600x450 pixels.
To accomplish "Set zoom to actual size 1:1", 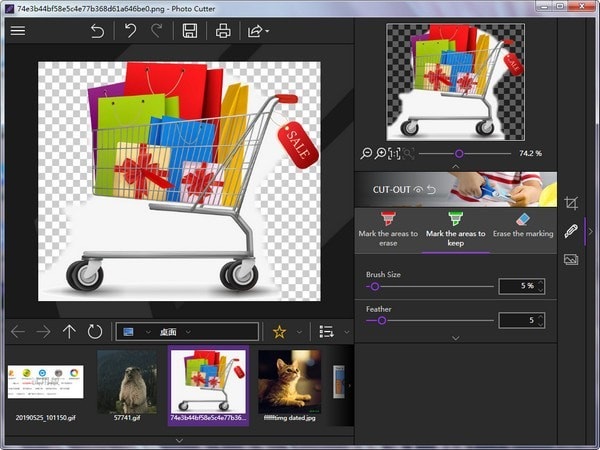I will pyautogui.click(x=394, y=153).
